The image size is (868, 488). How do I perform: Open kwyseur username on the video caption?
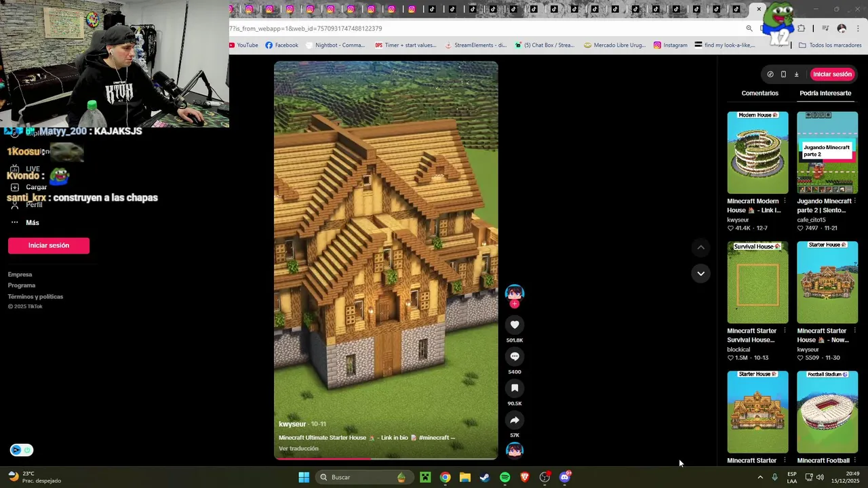coord(292,424)
